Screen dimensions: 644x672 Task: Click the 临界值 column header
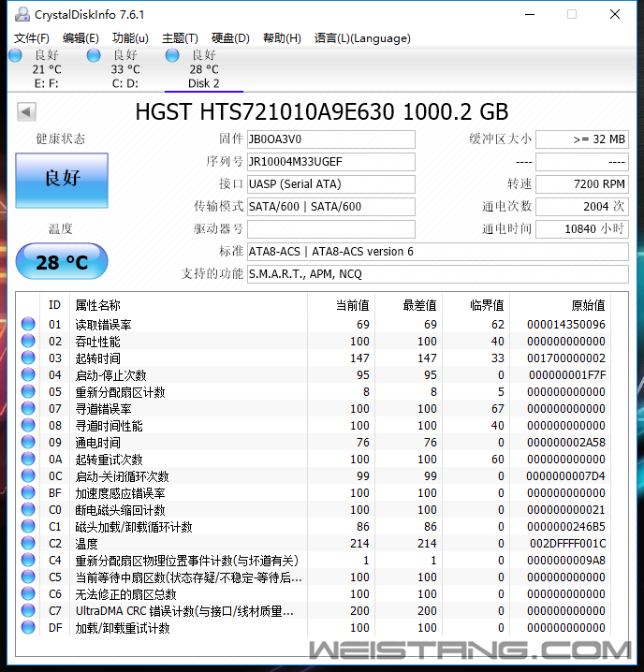(476, 305)
